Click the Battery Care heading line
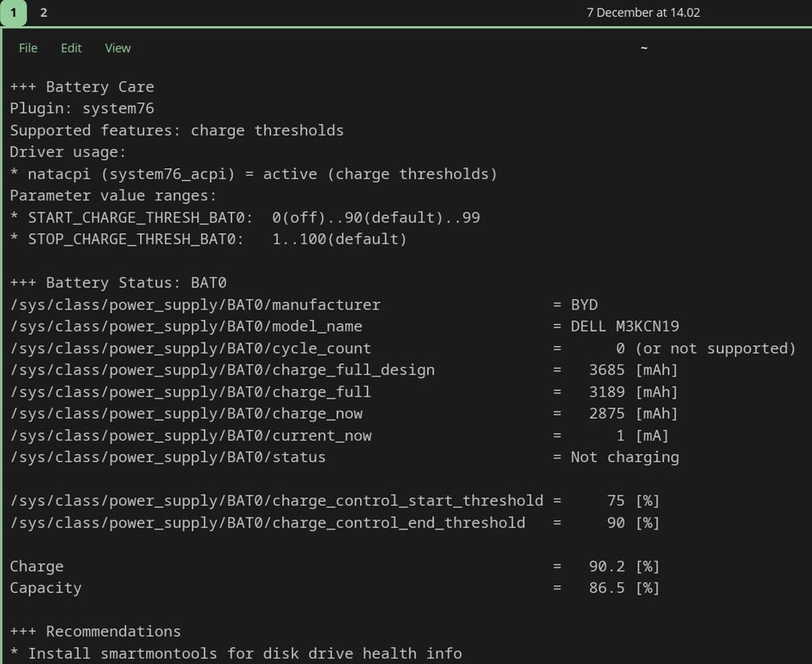This screenshot has width=812, height=664. [82, 87]
